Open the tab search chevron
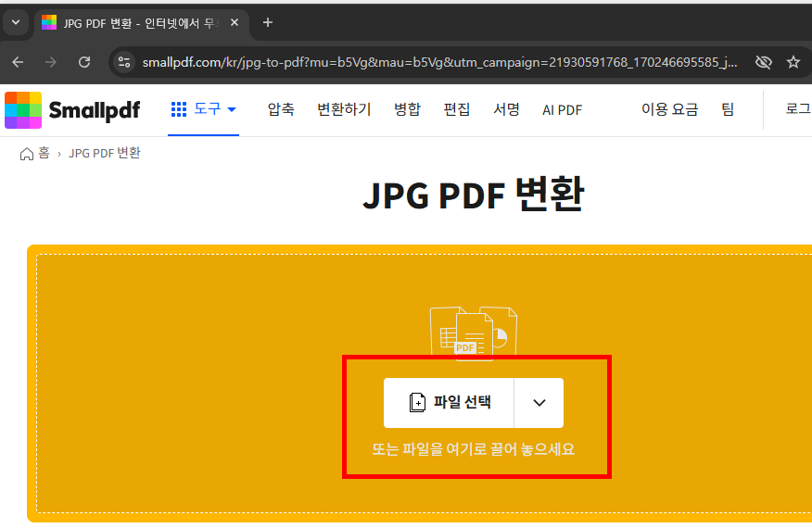Image resolution: width=812 pixels, height=528 pixels. click(16, 22)
